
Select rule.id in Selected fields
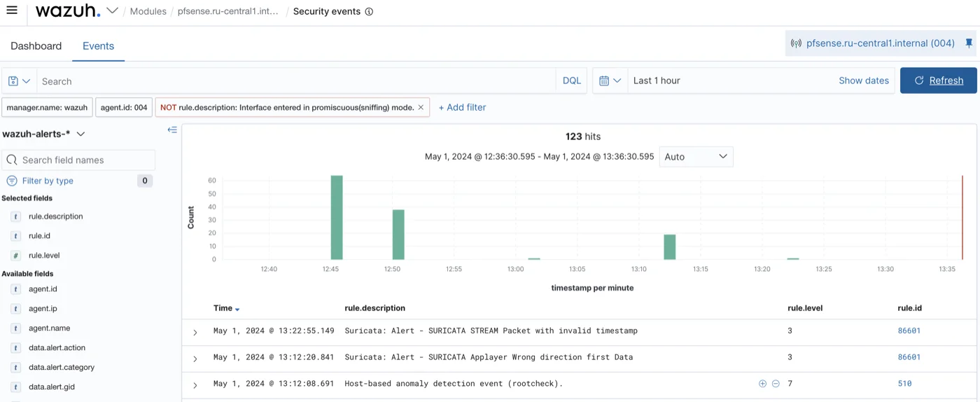pos(39,236)
